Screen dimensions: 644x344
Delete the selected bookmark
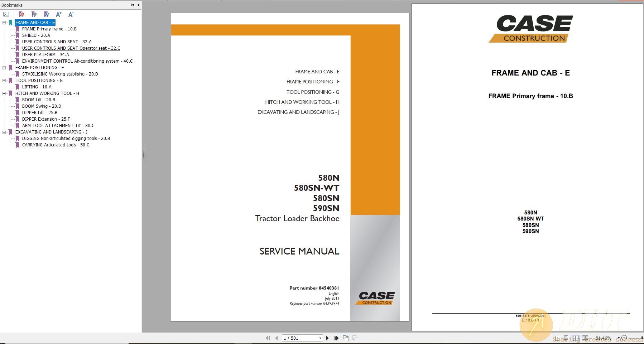coord(21,14)
